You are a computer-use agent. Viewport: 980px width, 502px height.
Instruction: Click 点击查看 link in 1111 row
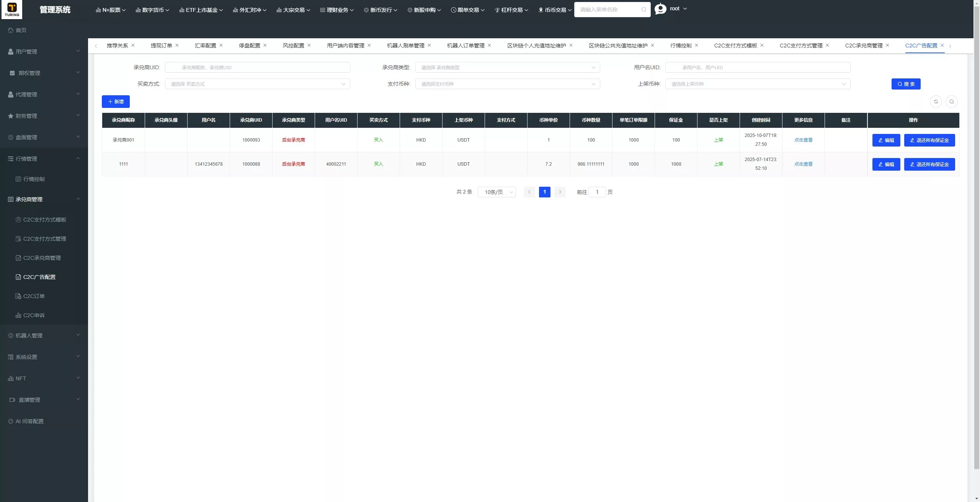click(803, 164)
